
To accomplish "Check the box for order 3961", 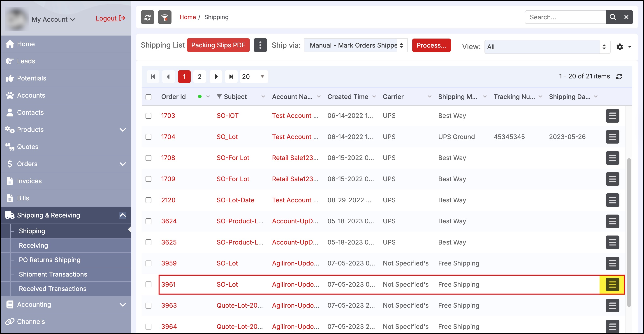I will (x=148, y=285).
